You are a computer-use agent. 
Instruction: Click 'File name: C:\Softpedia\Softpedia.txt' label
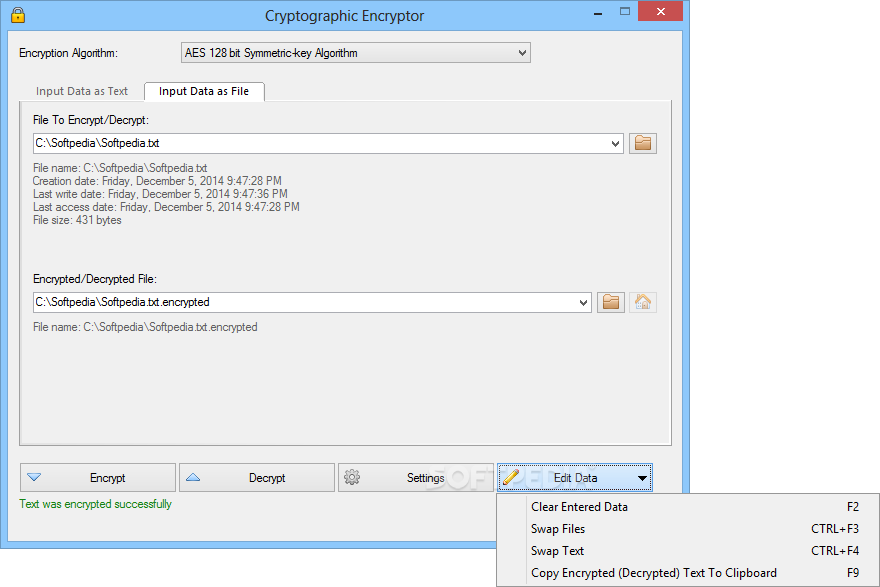pyautogui.click(x=120, y=168)
